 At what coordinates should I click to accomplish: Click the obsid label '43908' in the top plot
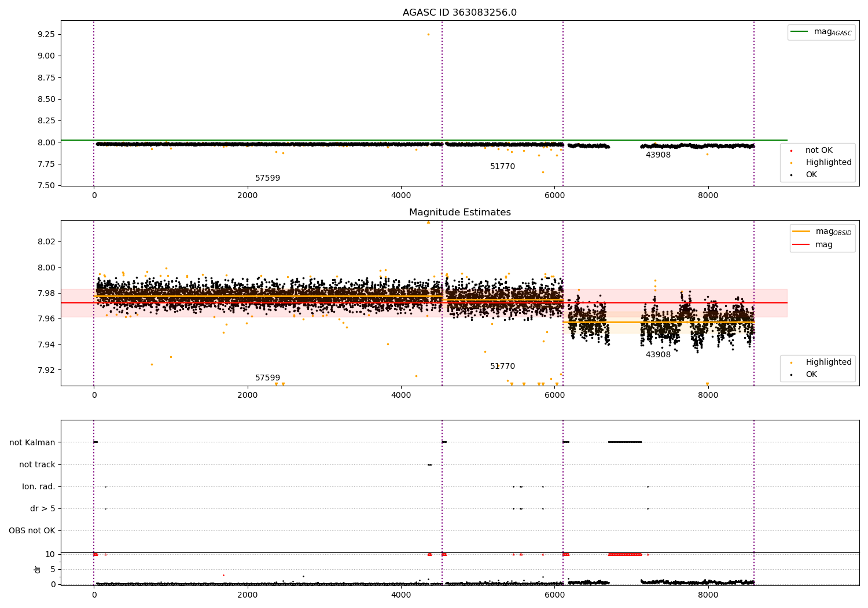(x=658, y=155)
